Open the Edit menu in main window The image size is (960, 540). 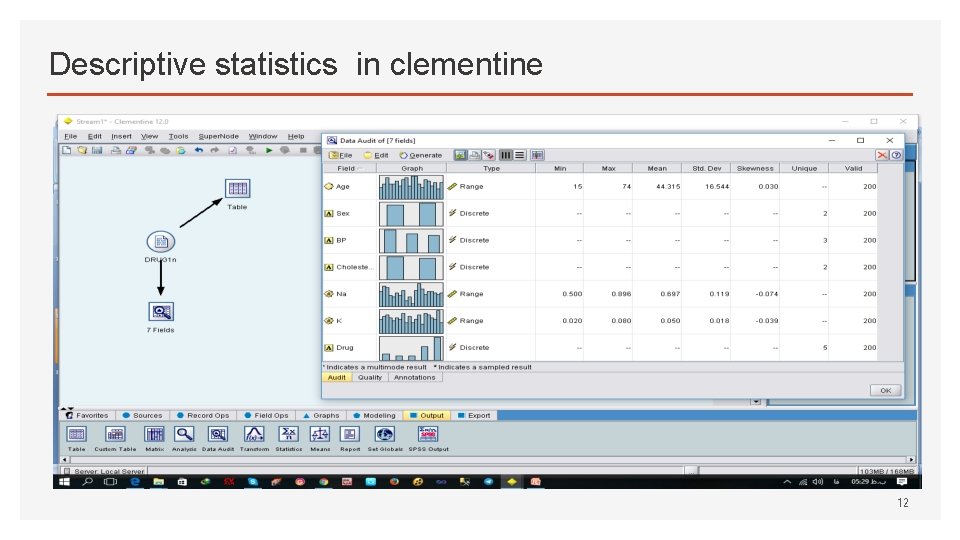(94, 136)
